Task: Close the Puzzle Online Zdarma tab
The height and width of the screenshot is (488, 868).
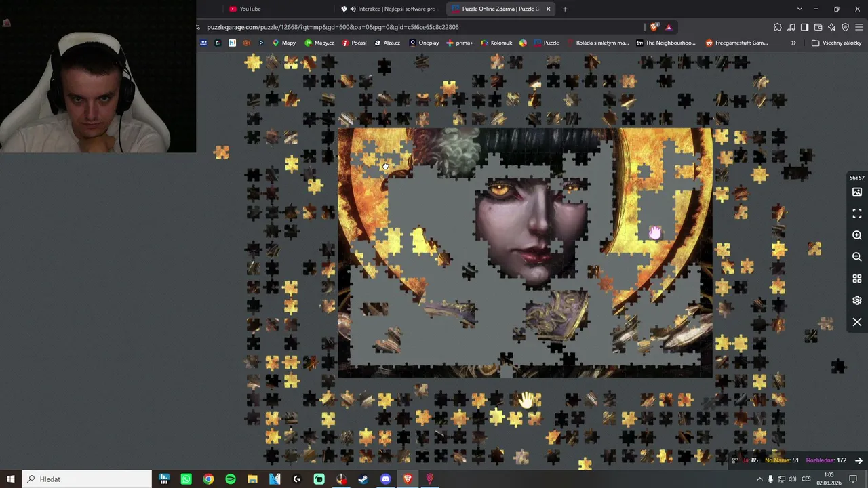Action: click(x=548, y=9)
